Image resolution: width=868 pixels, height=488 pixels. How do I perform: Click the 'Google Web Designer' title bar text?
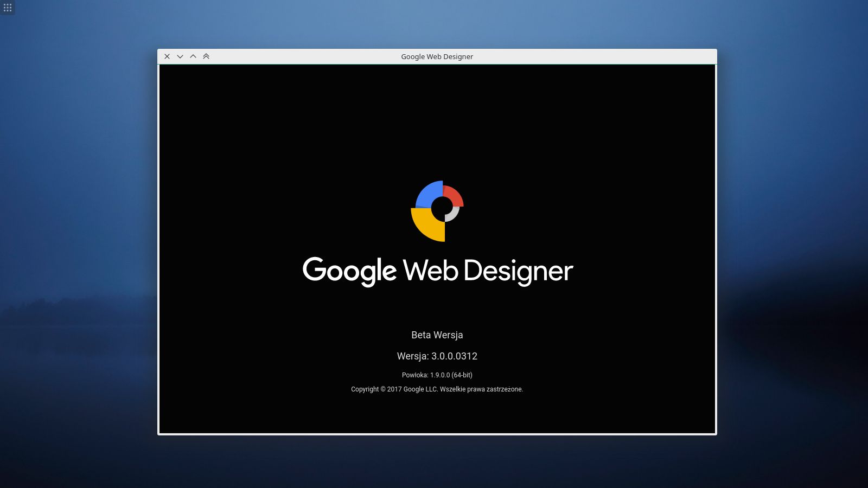coord(437,56)
